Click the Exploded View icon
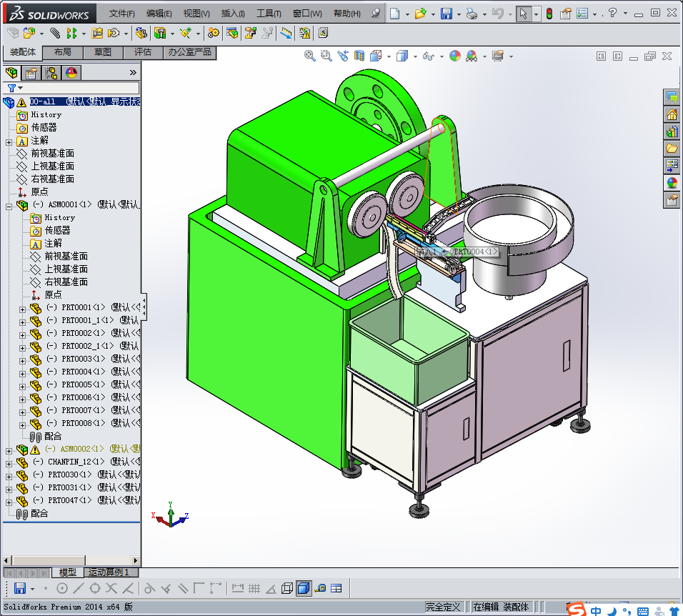The image size is (683, 616). (x=251, y=33)
